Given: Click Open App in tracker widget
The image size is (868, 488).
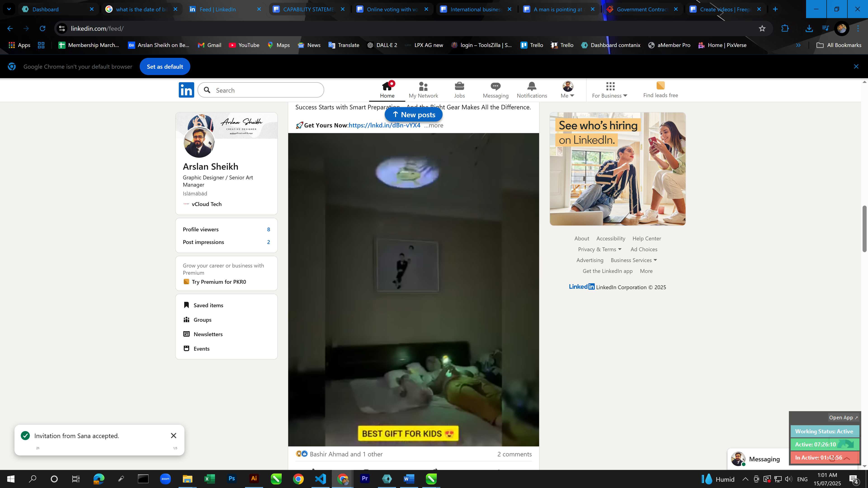Looking at the screenshot, I should coord(843,418).
